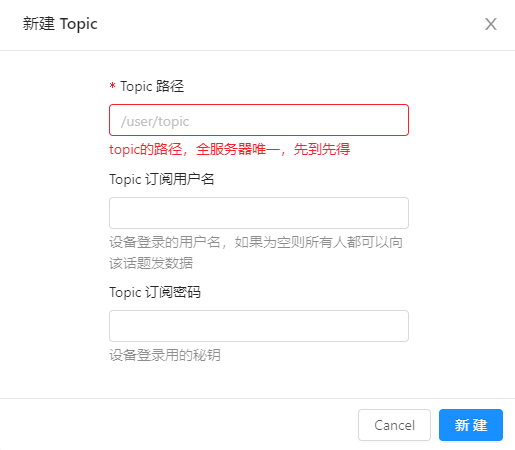Click the 如果为空则所有人都可以向 hint text
Screen dimensions: 515x450
tap(319, 242)
